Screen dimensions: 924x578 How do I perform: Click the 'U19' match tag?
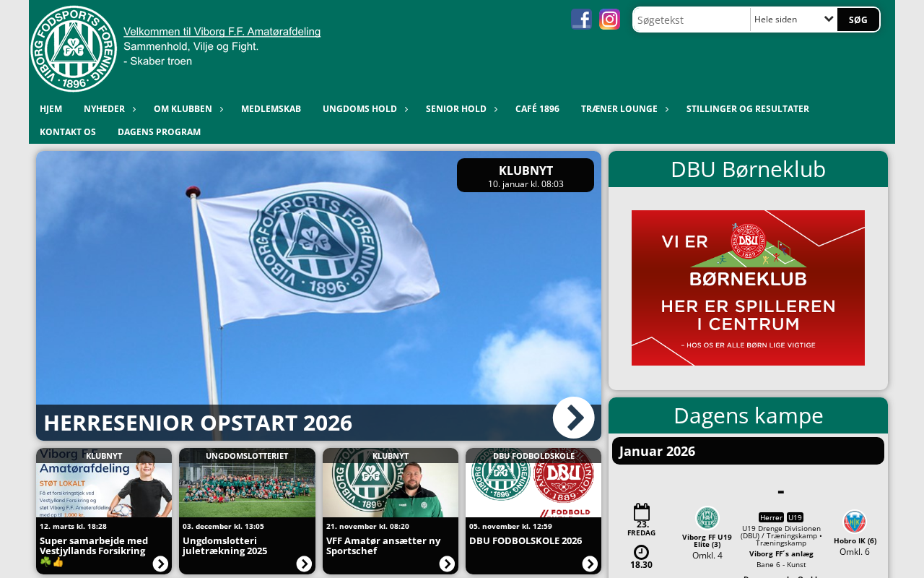(x=795, y=517)
